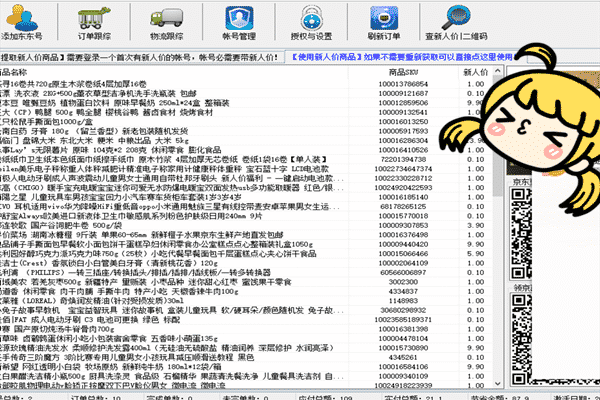Select SKU cell 100009340109
Image resolution: width=600 pixels, height=400 pixels.
click(403, 376)
